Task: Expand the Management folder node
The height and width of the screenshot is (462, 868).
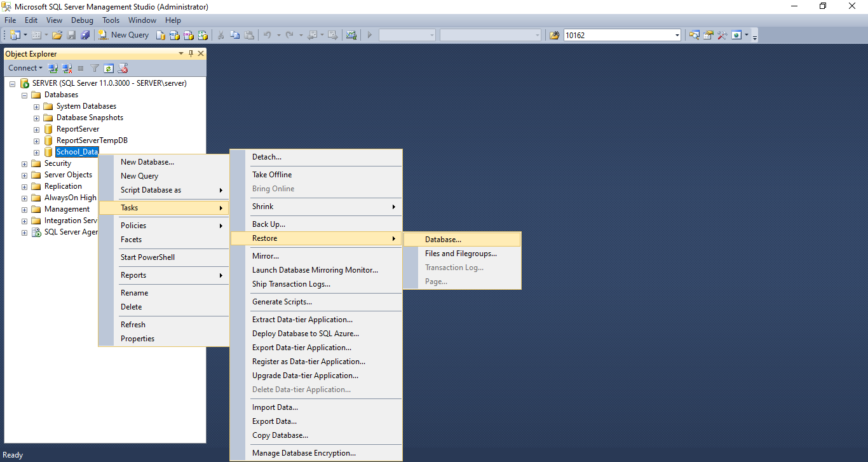Action: 24,209
